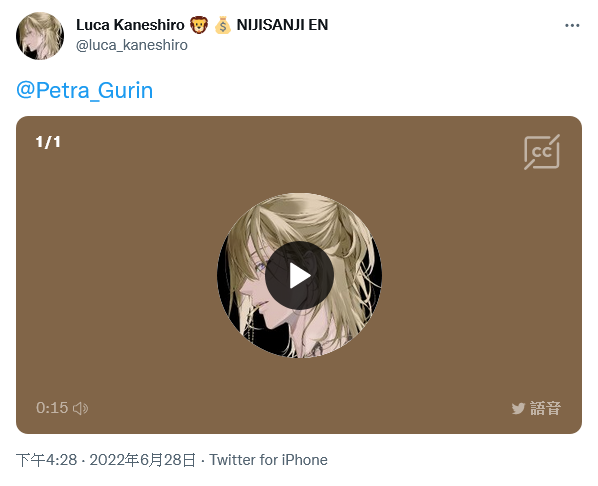598x486 pixels.
Task: Open the Twitter for iPhone source link
Action: click(x=268, y=460)
